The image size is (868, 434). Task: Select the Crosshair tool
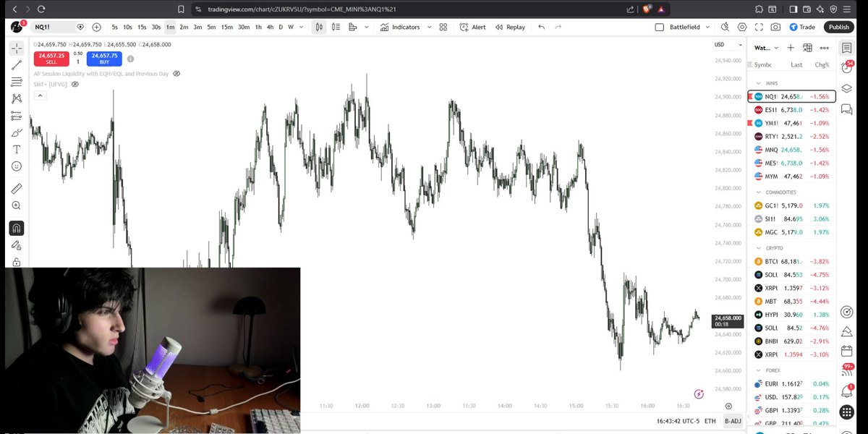click(16, 49)
